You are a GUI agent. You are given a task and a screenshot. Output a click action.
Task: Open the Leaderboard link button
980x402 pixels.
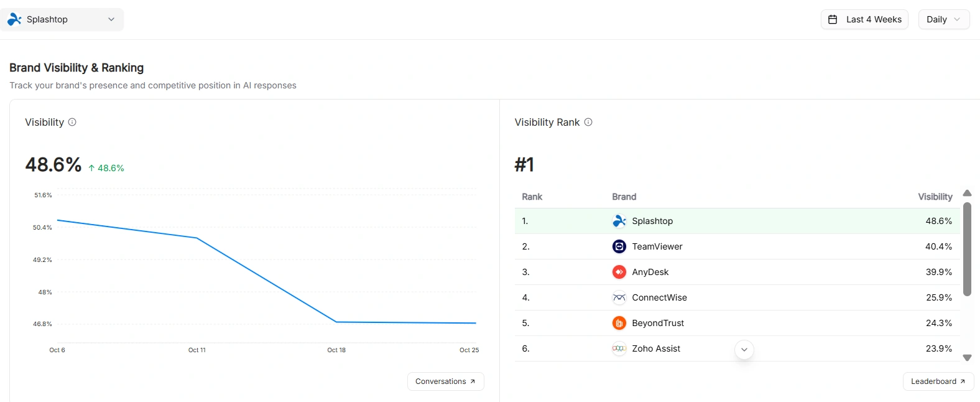point(938,381)
